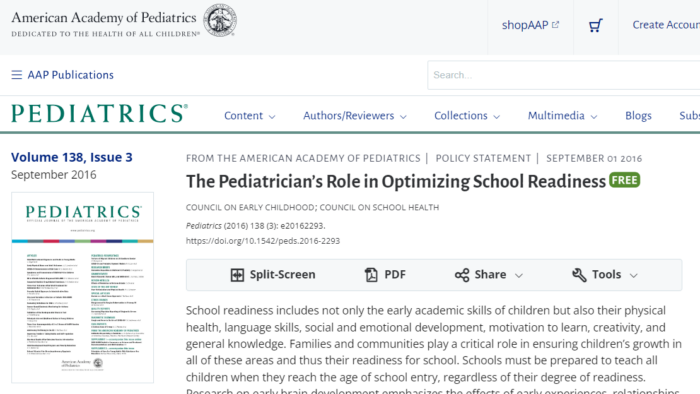Click the American Academy of Pediatrics logo

pos(124,21)
